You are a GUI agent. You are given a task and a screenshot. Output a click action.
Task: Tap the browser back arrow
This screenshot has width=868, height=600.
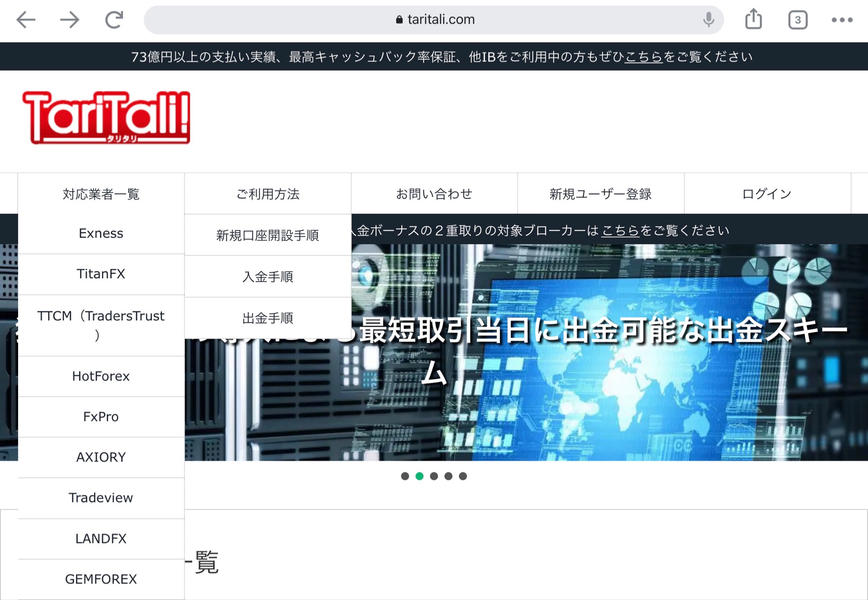tap(26, 20)
